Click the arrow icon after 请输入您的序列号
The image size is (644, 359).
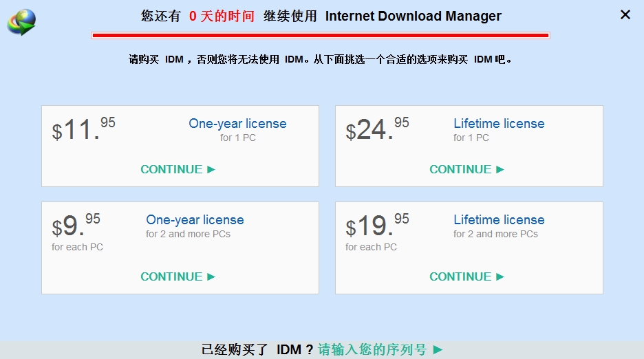click(x=438, y=350)
